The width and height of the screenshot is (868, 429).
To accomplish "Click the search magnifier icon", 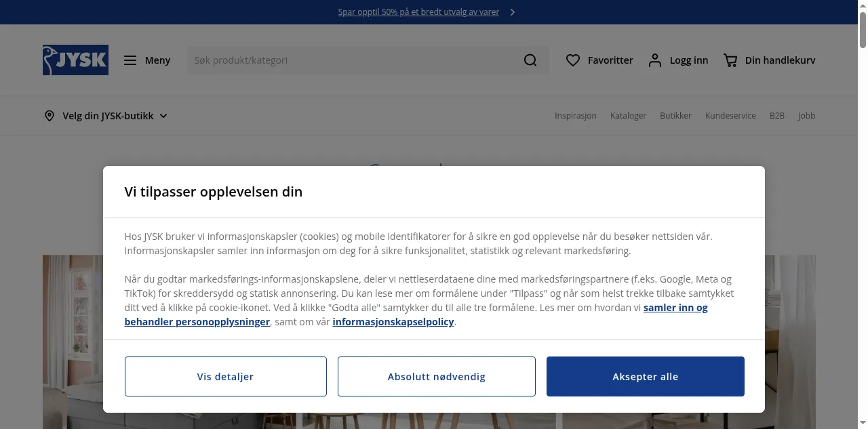I will click(x=530, y=60).
